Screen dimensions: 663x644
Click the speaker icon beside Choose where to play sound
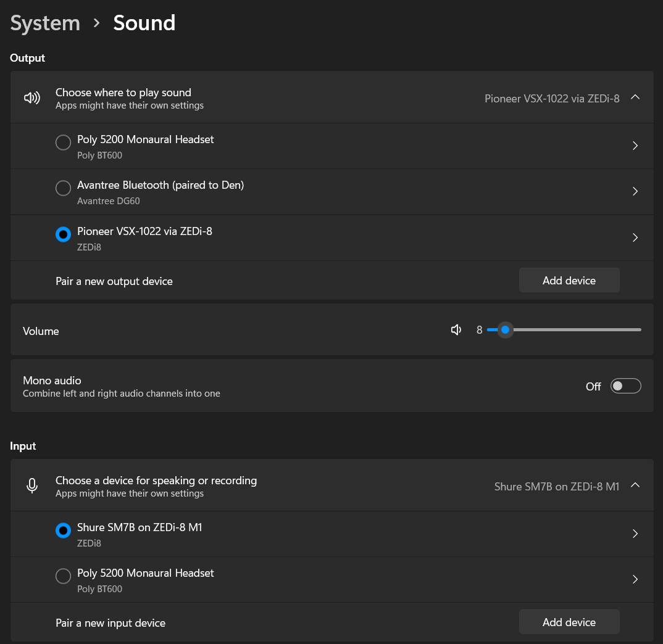tap(32, 98)
